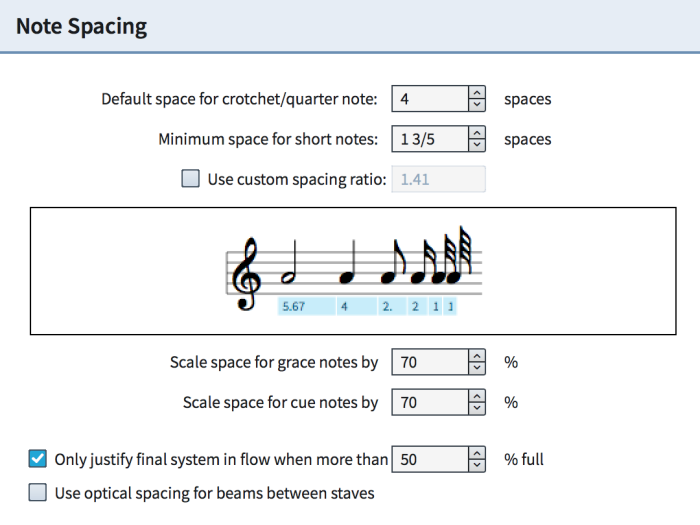Increase minimum space for short notes
This screenshot has width=700, height=525.
pos(477,133)
